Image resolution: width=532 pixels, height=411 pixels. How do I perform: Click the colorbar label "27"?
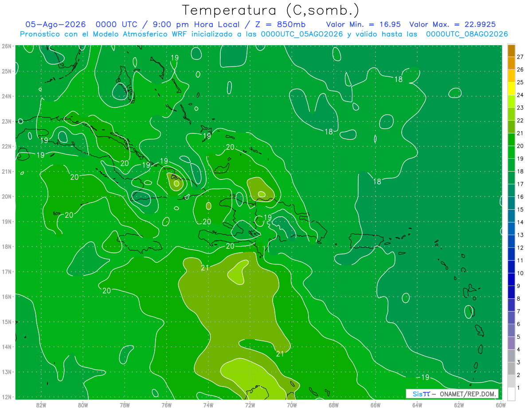pyautogui.click(x=520, y=57)
